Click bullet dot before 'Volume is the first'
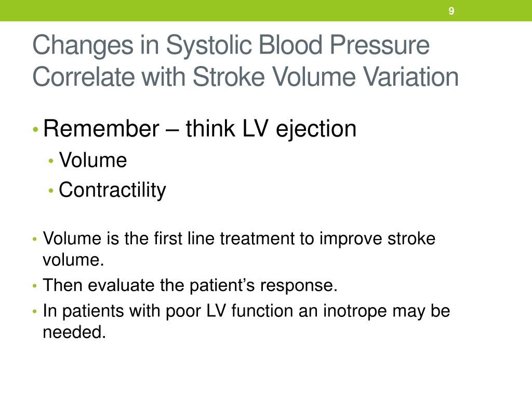 pos(35,239)
